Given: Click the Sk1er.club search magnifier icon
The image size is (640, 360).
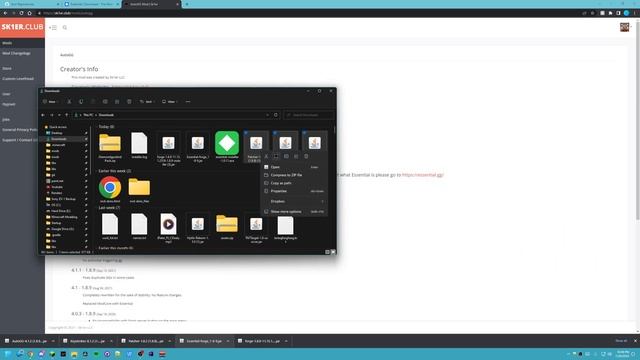Looking at the screenshot, I should (64, 27).
